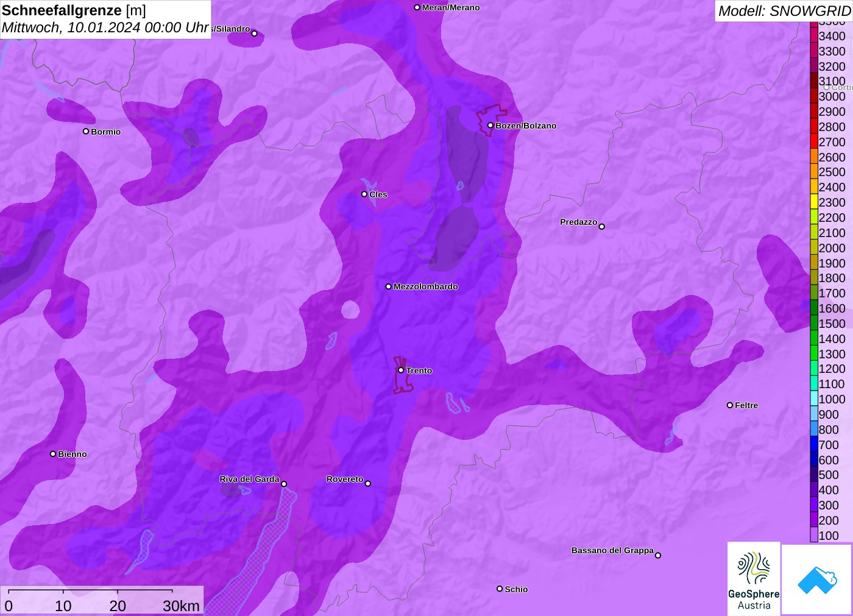Click the Feltre marker dot
The image size is (853, 616).
pos(730,405)
